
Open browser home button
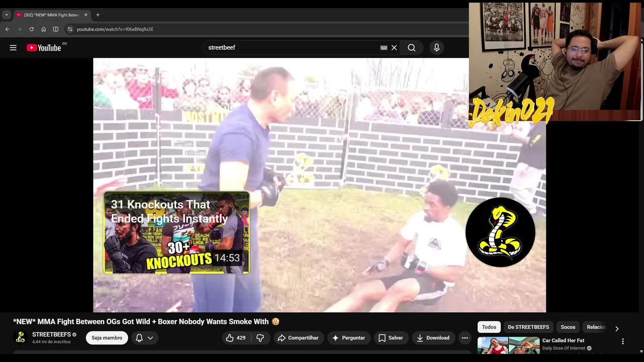(44, 29)
